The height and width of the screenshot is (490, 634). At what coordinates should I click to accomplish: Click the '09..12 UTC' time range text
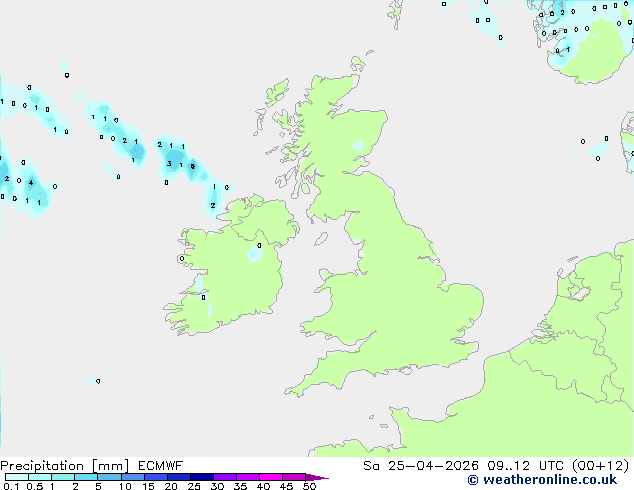coord(525,466)
